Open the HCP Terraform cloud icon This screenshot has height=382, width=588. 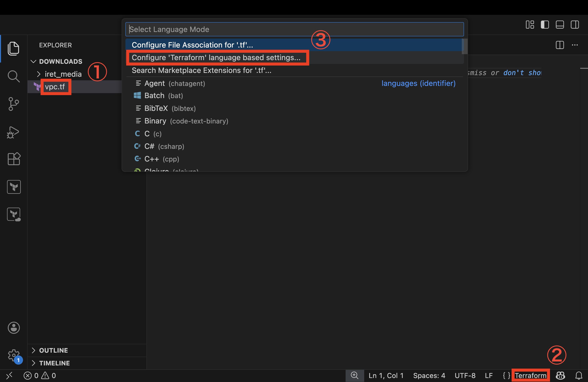coord(14,214)
